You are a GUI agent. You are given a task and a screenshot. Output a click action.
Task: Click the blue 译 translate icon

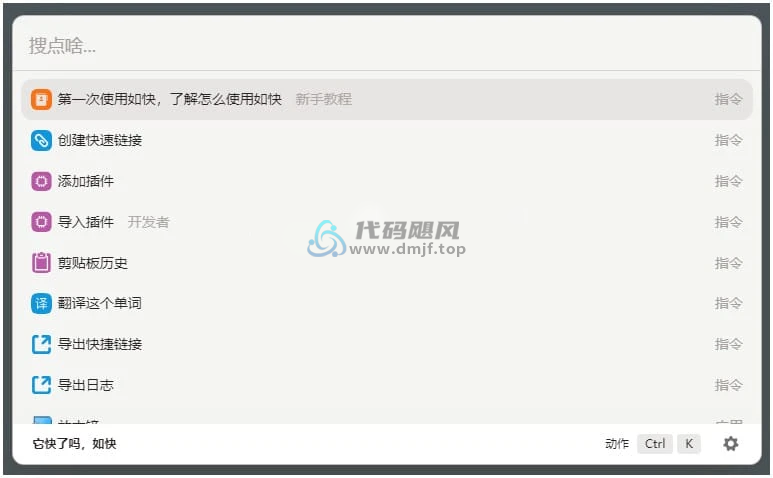click(x=41, y=304)
